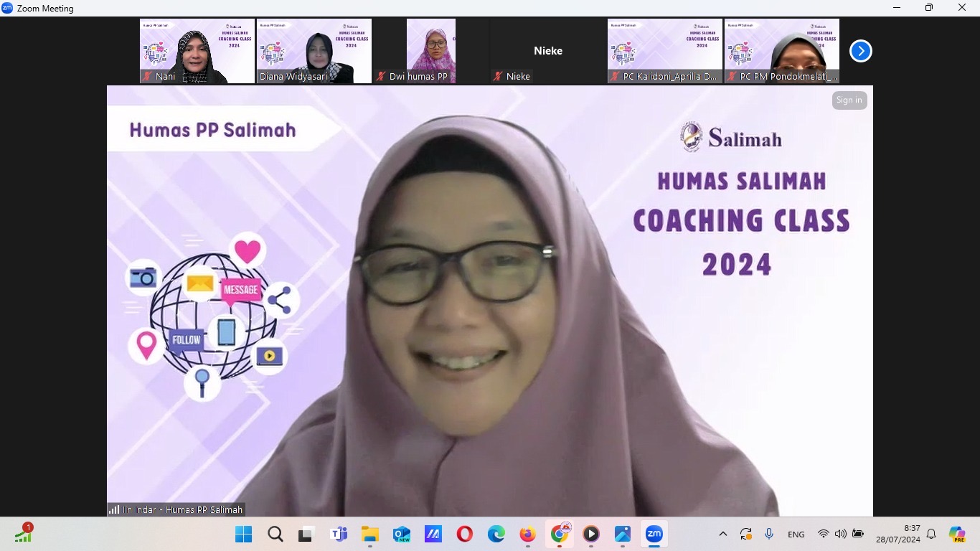Viewport: 980px width, 551px height.
Task: Restore down the Zoom Meeting window
Action: [929, 8]
